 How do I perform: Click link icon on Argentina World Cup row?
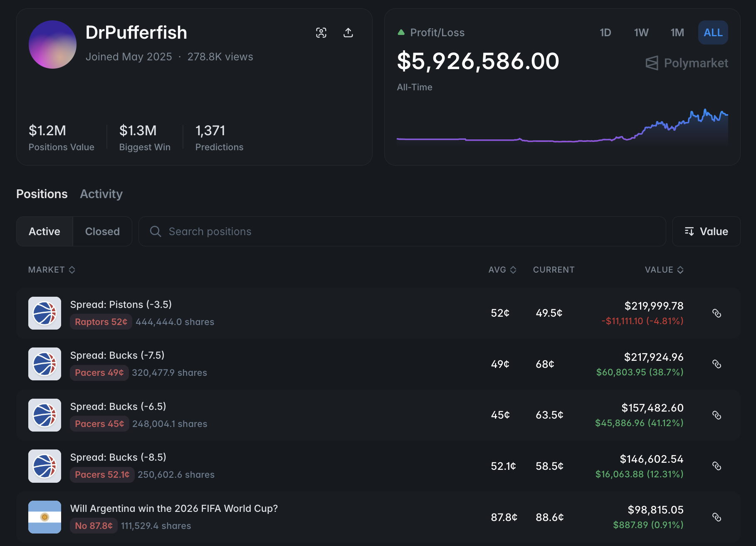click(716, 517)
